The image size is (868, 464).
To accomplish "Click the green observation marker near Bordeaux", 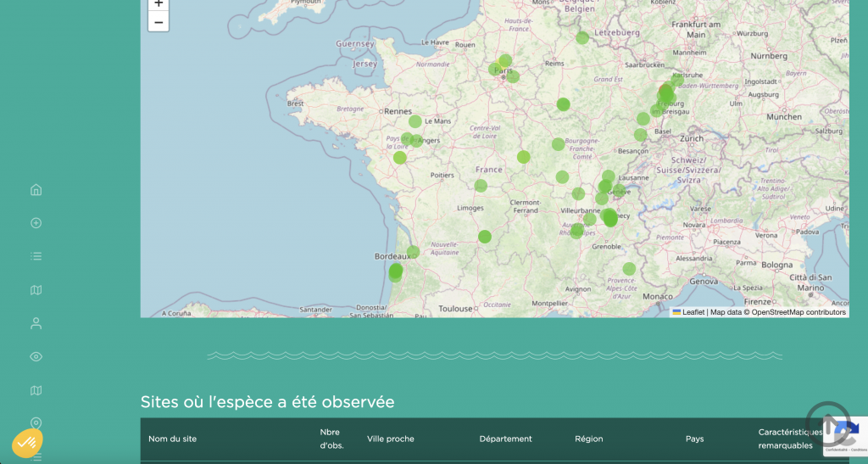I will click(x=413, y=252).
